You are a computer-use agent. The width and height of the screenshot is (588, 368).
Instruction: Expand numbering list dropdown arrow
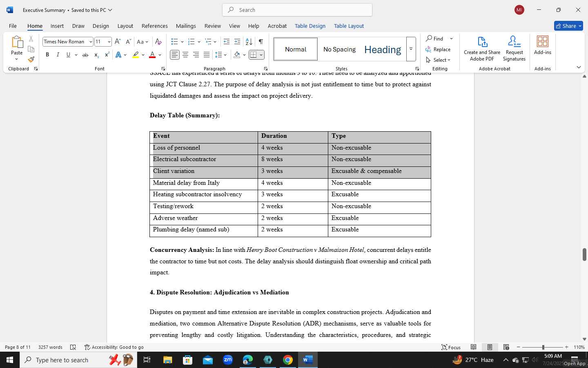199,42
